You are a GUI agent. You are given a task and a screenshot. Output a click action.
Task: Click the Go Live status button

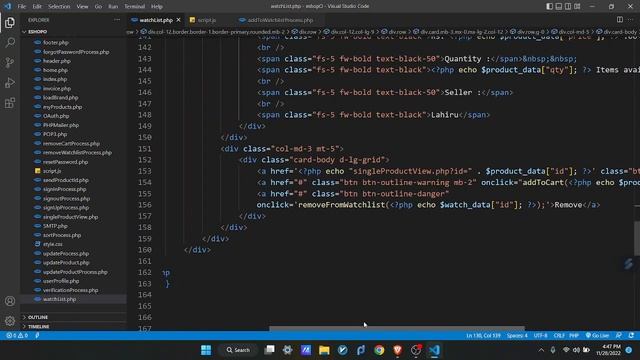tap(597, 336)
